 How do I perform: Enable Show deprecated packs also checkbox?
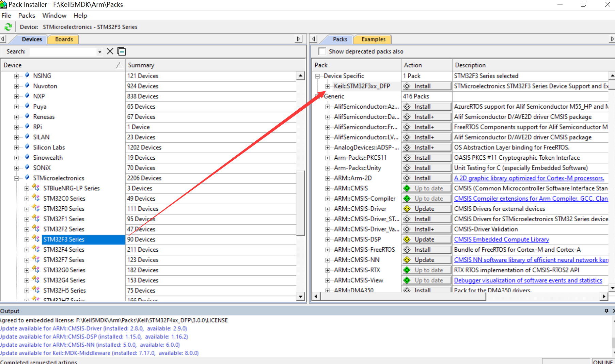pyautogui.click(x=322, y=51)
